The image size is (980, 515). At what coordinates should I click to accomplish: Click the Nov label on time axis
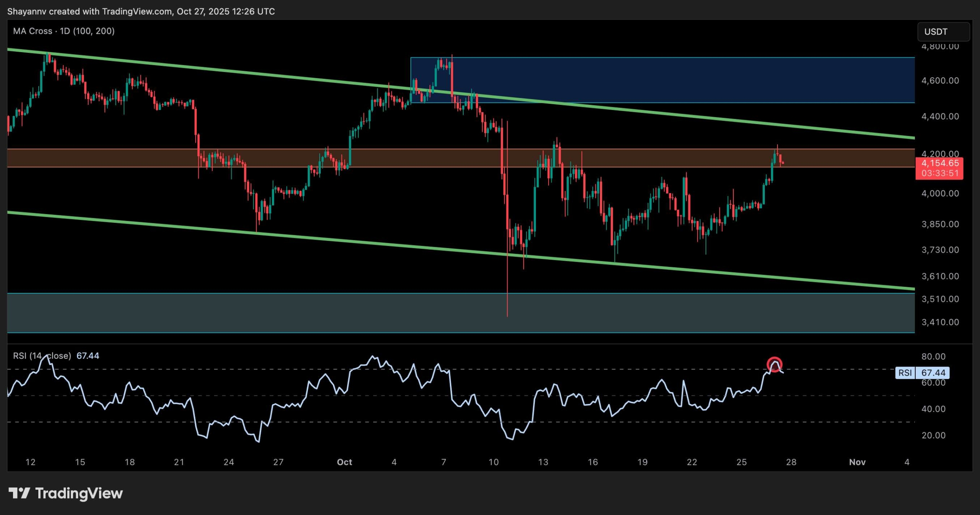click(x=857, y=462)
